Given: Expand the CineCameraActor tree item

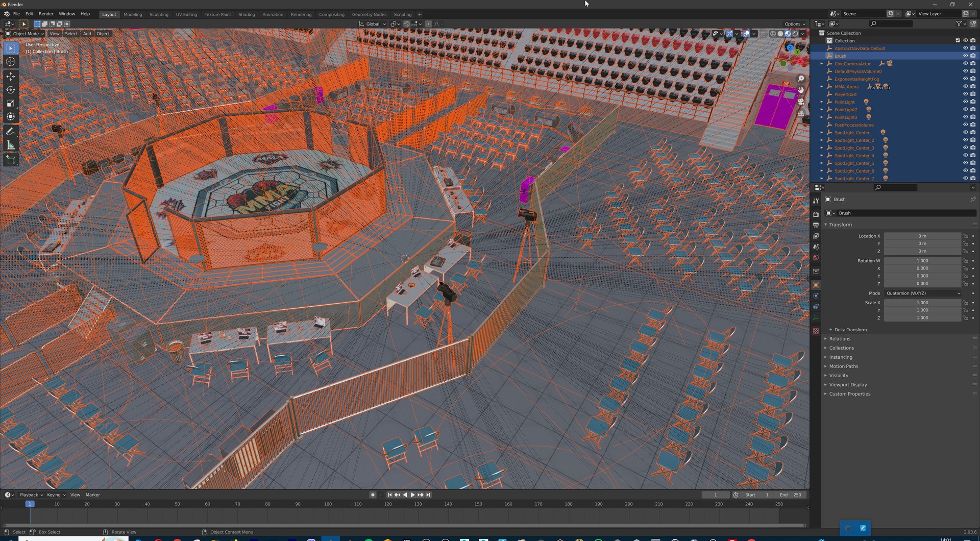Looking at the screenshot, I should click(x=821, y=64).
